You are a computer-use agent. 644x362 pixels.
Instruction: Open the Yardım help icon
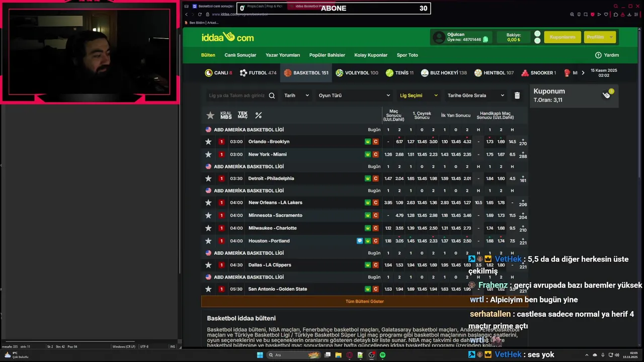click(598, 55)
